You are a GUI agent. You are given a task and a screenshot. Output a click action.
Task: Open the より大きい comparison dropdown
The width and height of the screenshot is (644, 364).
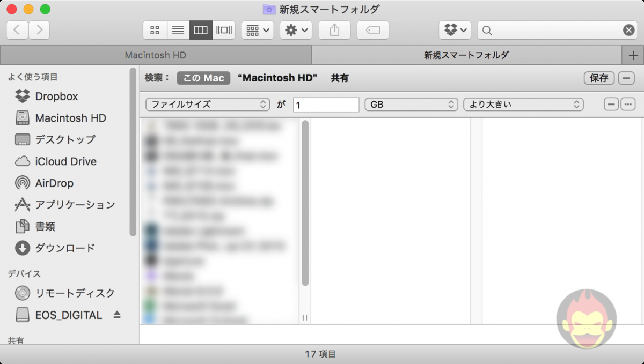523,104
